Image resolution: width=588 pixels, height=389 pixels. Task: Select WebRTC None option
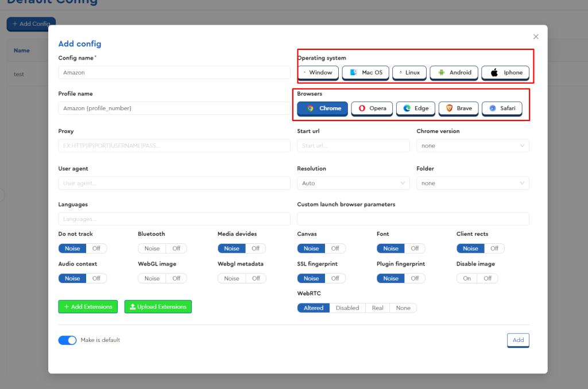pyautogui.click(x=403, y=308)
